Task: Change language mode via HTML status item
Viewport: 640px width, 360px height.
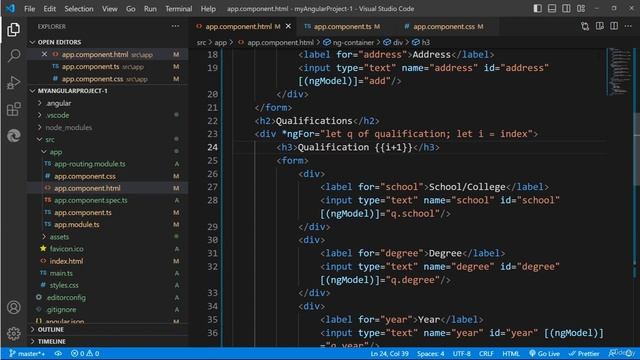Action: point(511,353)
